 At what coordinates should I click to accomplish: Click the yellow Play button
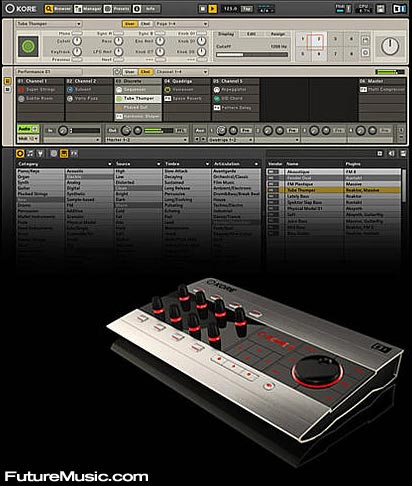pos(212,9)
